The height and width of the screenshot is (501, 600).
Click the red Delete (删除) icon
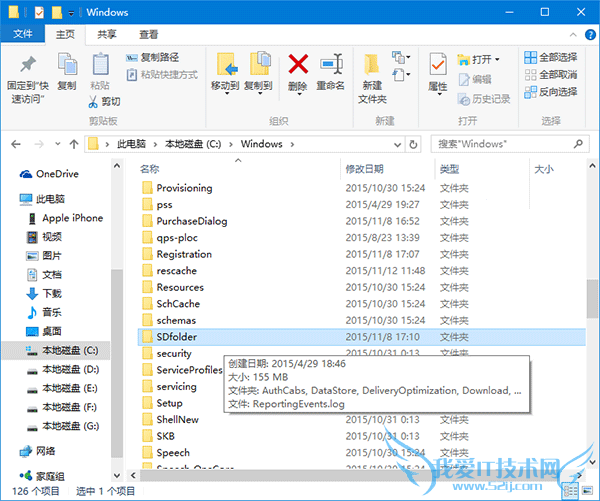(298, 64)
